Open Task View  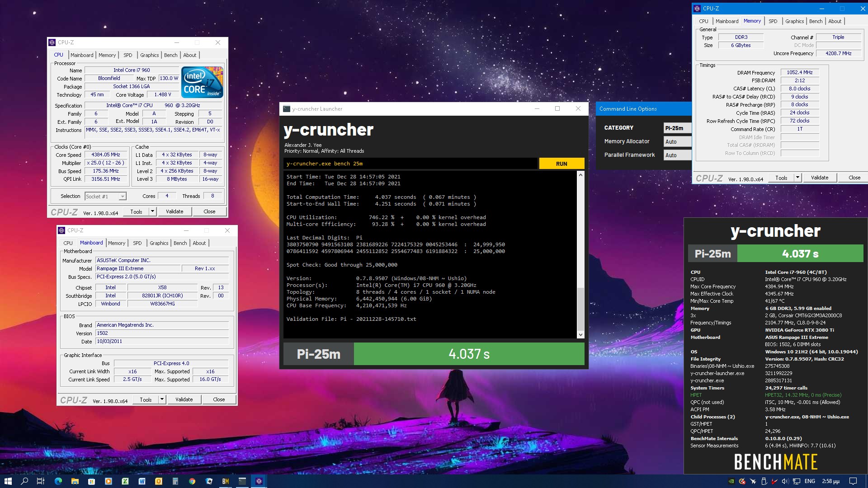(41, 481)
